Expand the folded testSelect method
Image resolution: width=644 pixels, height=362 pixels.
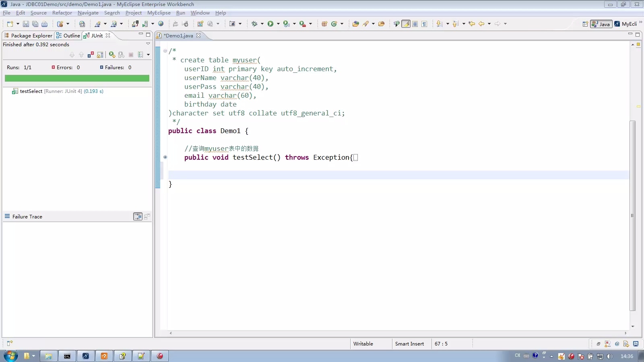(165, 157)
